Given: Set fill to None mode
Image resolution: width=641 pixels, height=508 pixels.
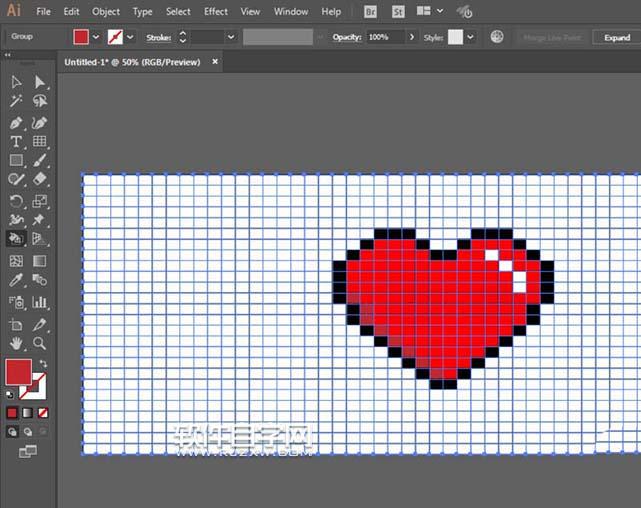Looking at the screenshot, I should pyautogui.click(x=40, y=412).
